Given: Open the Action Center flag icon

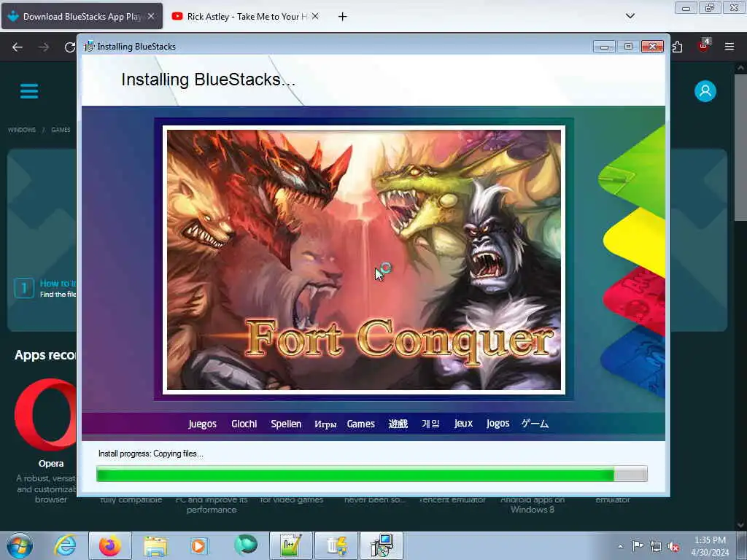Looking at the screenshot, I should (638, 546).
